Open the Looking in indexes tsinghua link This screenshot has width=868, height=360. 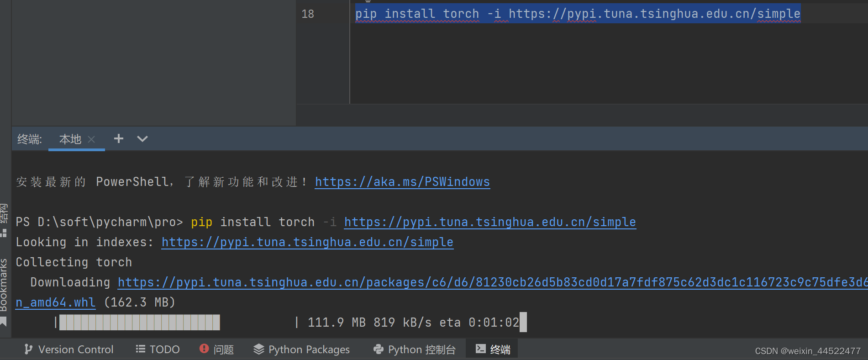pyautogui.click(x=307, y=242)
